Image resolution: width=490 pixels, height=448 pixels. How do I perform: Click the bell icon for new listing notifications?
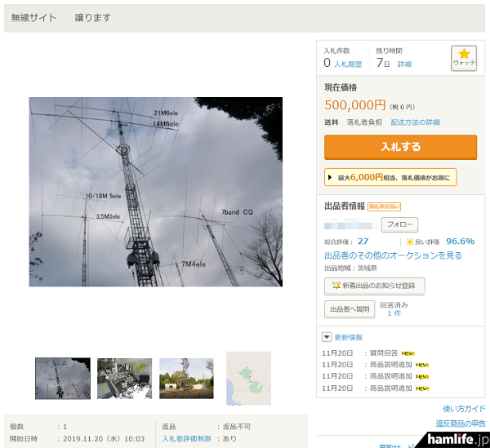336,286
